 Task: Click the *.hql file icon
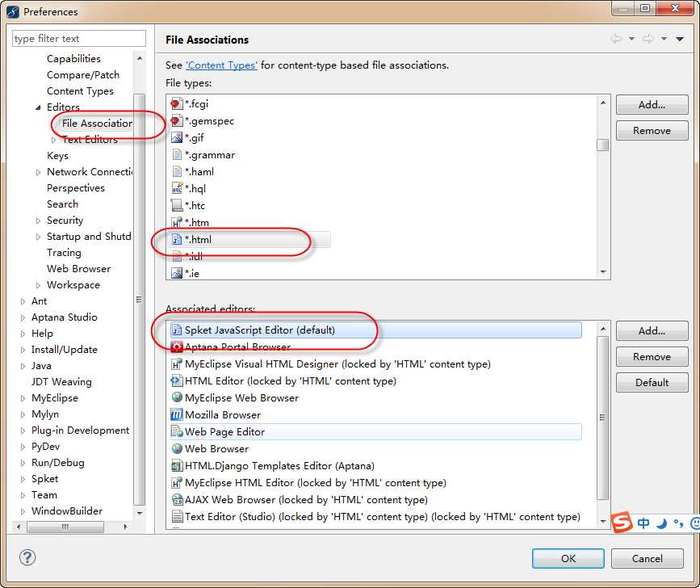coord(177,188)
